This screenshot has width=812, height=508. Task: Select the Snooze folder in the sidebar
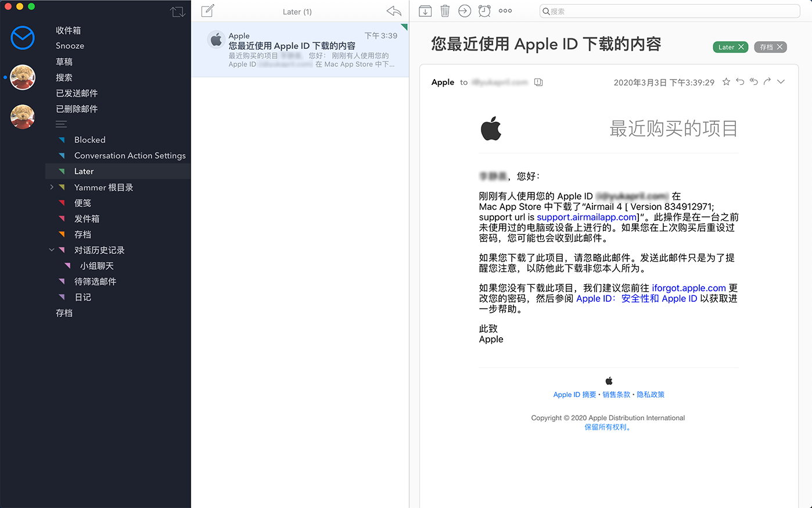click(x=70, y=46)
